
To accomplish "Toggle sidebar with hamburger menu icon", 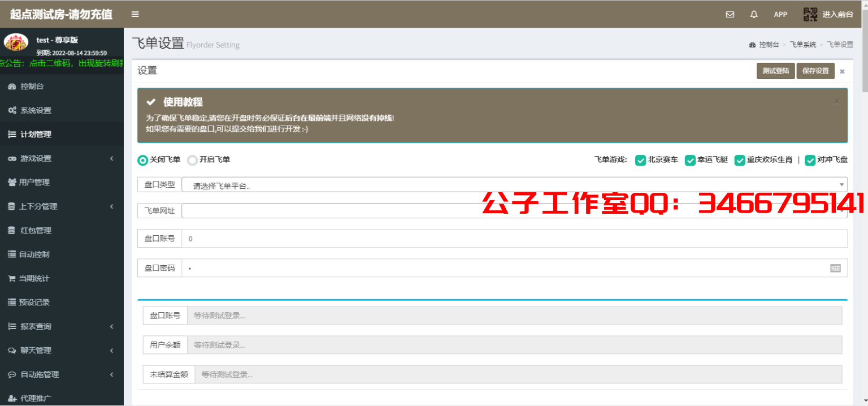I will coord(135,14).
